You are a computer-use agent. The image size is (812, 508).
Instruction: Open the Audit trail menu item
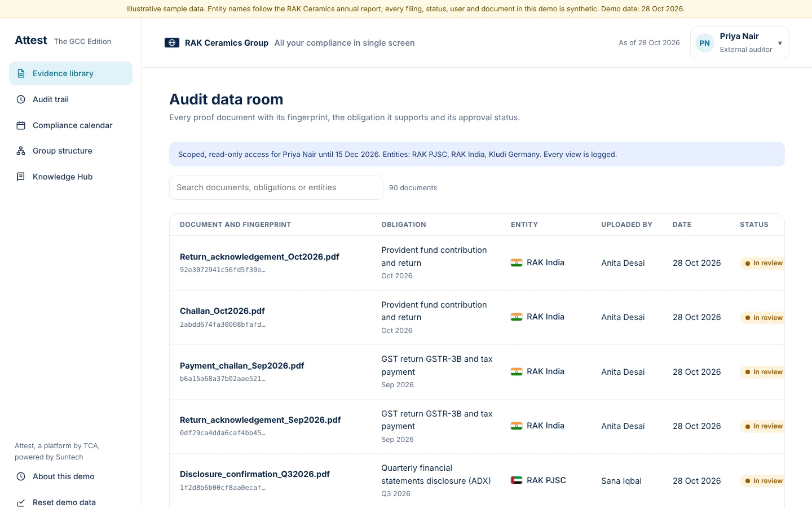71,99
